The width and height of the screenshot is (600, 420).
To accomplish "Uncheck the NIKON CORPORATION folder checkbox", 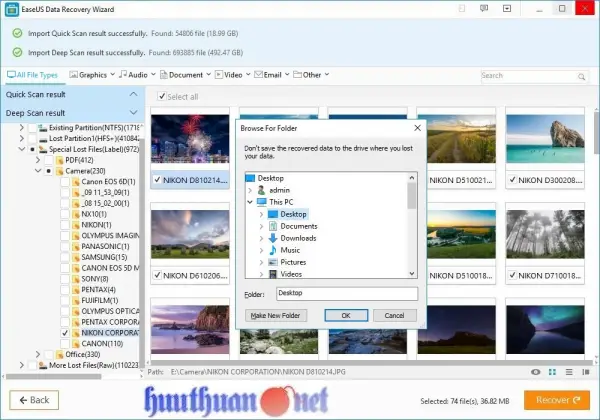I will tap(65, 333).
